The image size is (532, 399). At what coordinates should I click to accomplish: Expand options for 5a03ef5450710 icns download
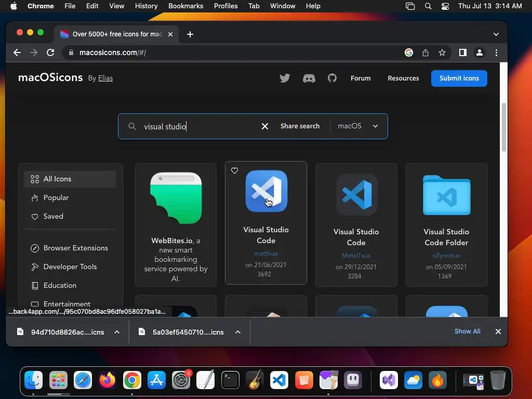(238, 332)
